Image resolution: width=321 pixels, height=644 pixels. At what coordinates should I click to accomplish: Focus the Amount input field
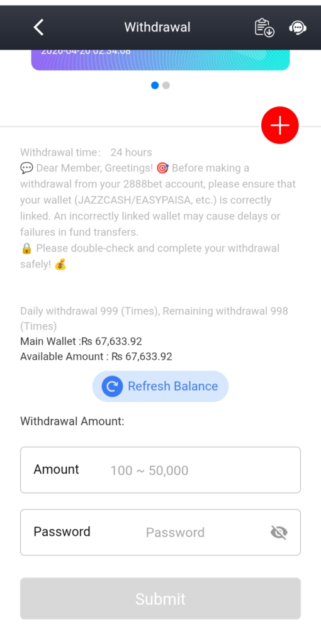[x=160, y=470]
